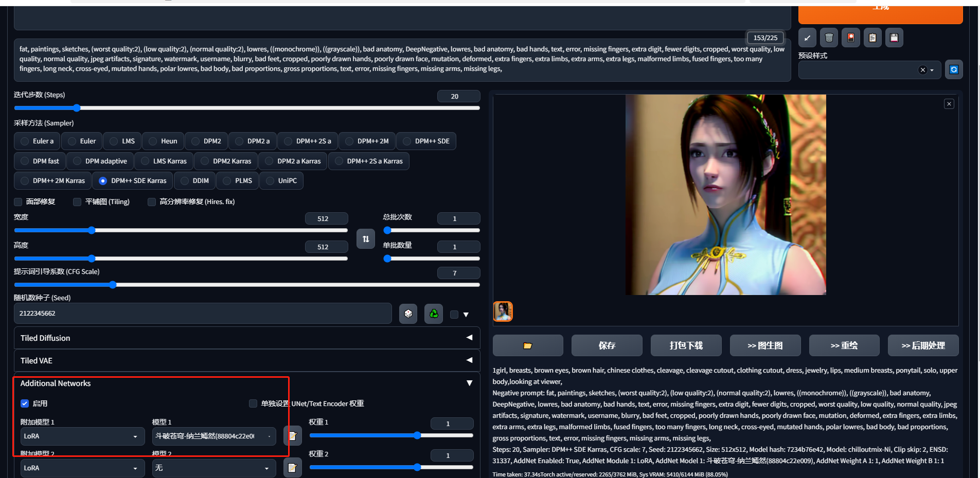Select DDIM sampler
Image resolution: width=980 pixels, height=478 pixels.
[194, 181]
